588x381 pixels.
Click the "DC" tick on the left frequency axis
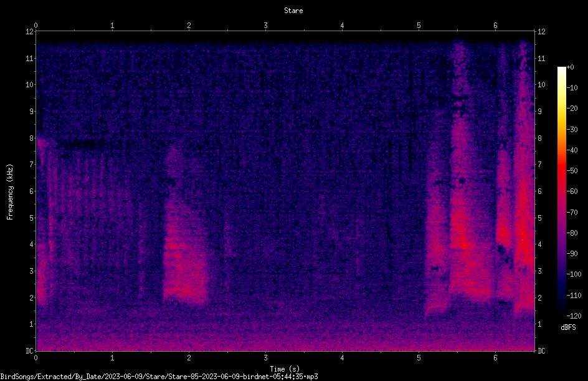coord(29,351)
